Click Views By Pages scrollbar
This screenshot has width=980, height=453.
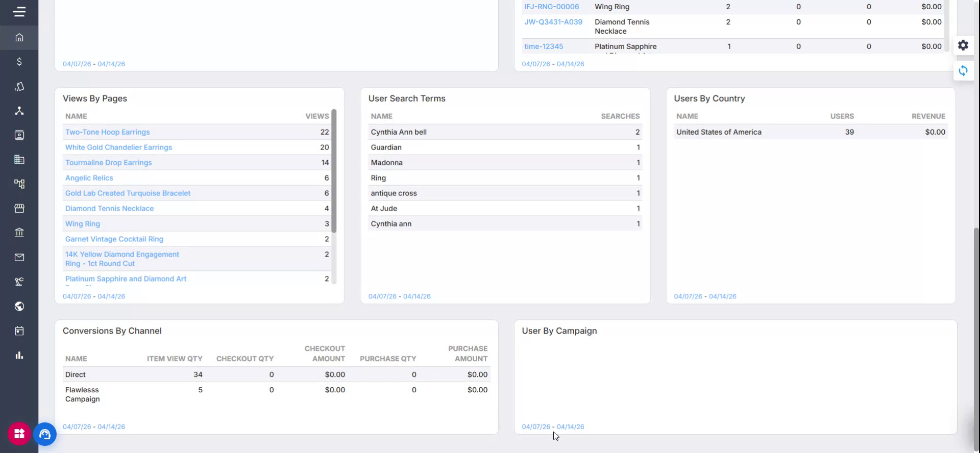coord(334,171)
